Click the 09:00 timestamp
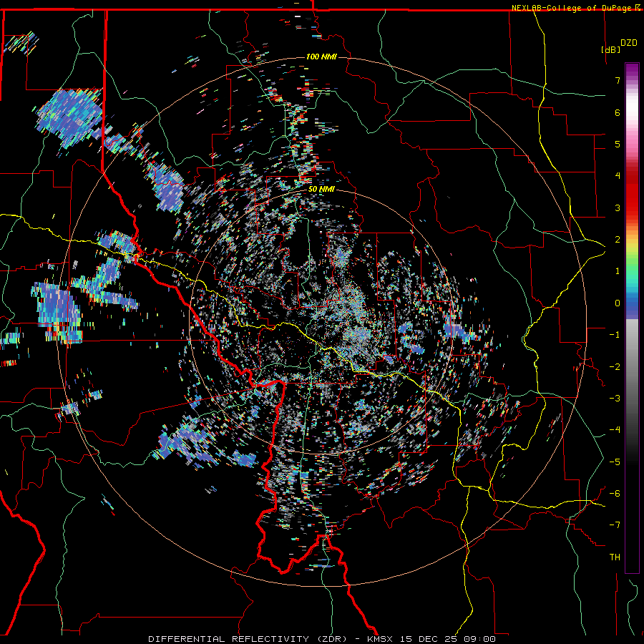The width and height of the screenshot is (644, 644). coord(479,639)
